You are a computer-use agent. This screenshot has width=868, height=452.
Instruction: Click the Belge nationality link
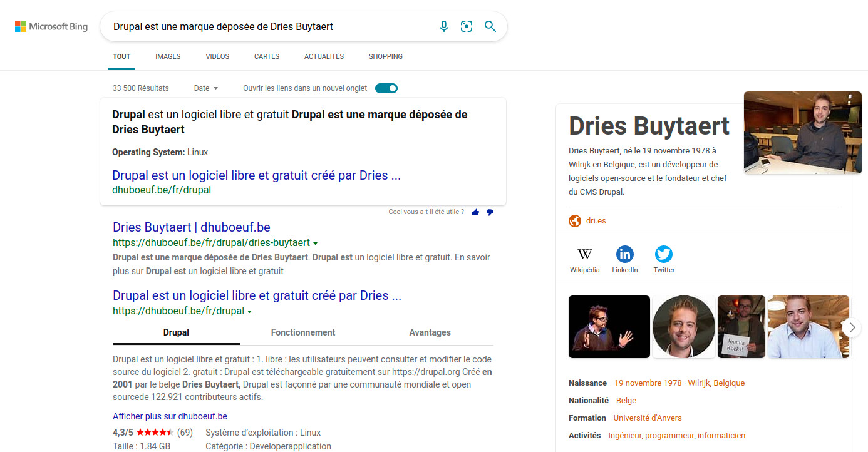pos(626,400)
